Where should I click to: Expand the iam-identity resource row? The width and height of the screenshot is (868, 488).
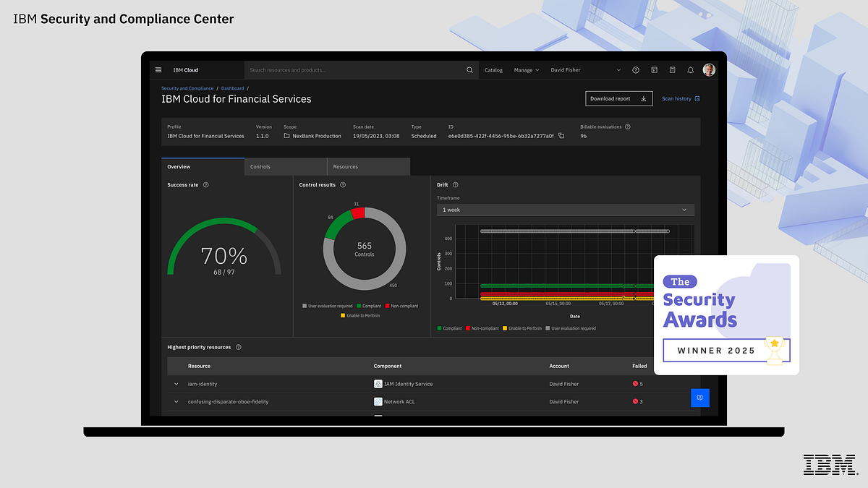click(x=176, y=384)
